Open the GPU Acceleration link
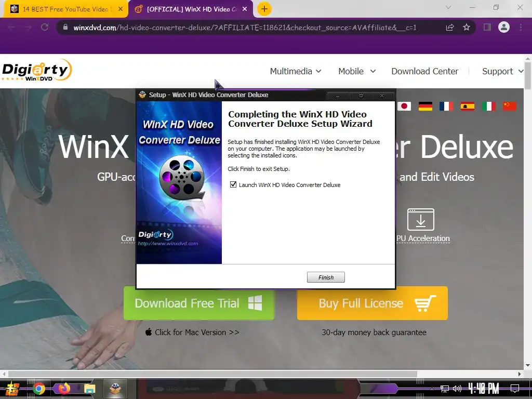Viewport: 532px width, 399px height. tap(423, 238)
